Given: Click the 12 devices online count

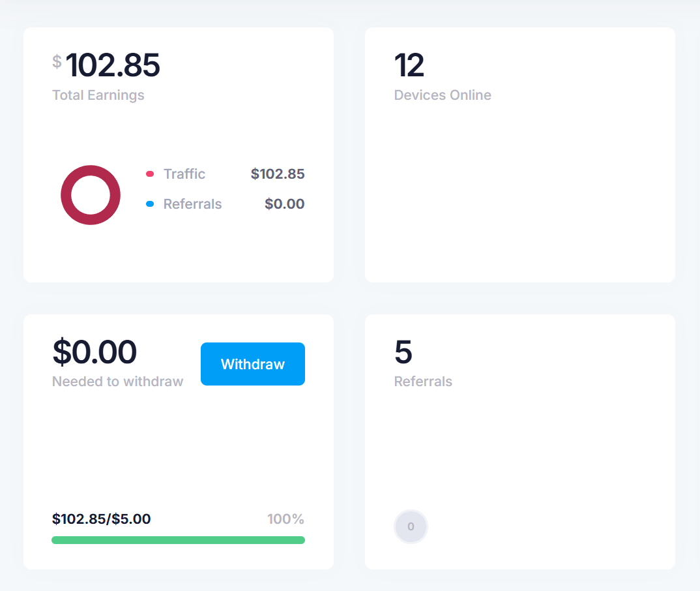Looking at the screenshot, I should [409, 65].
